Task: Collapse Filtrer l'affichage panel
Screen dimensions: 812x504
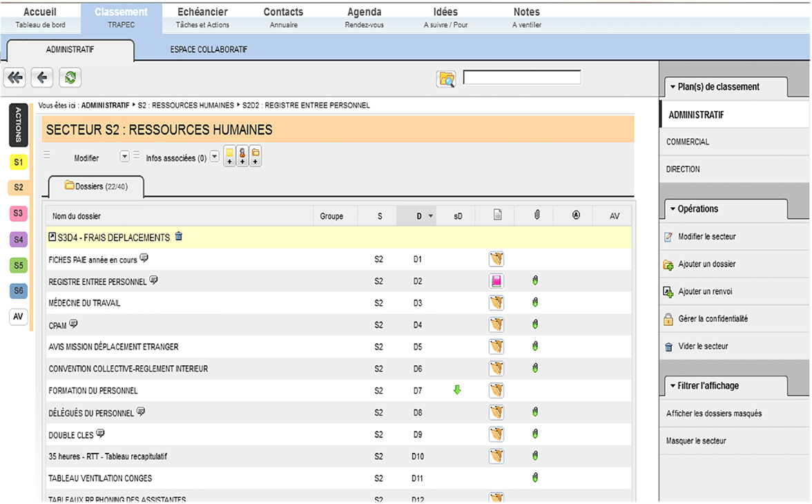Action: 673,385
